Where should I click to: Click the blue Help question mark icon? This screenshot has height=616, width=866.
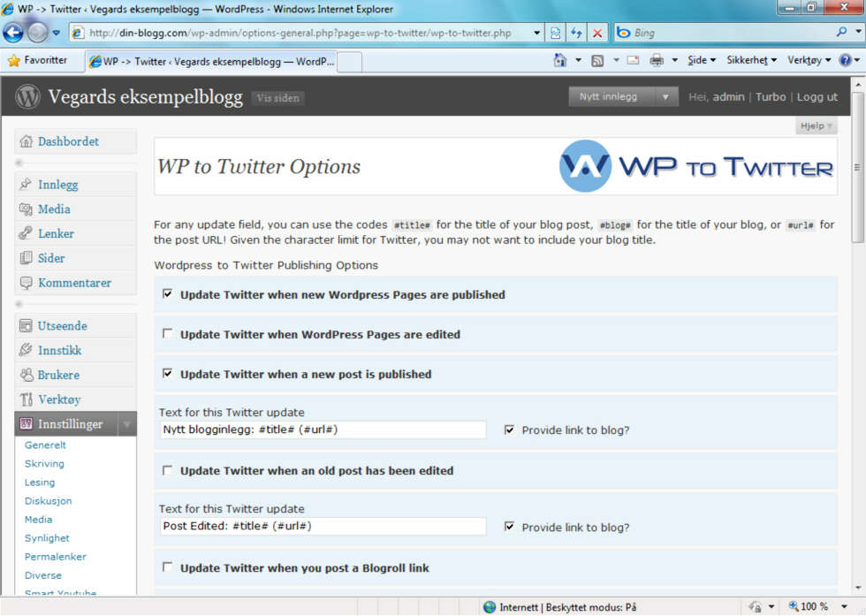pos(845,60)
